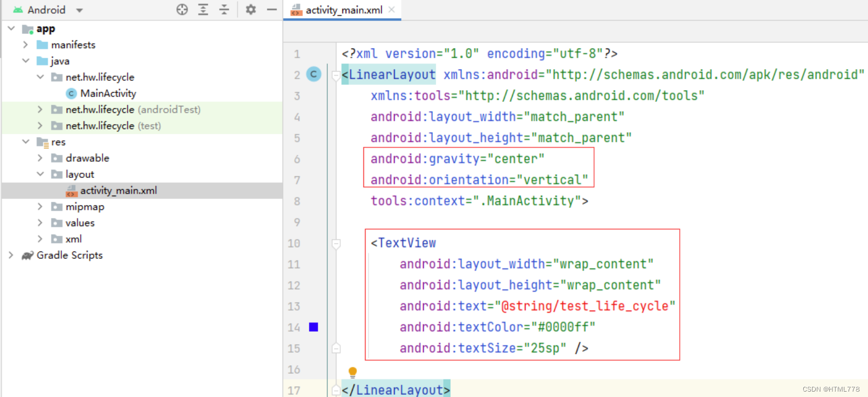Image resolution: width=868 pixels, height=397 pixels.
Task: Click the xmlns:tools schema URL on line 3
Action: tap(582, 95)
